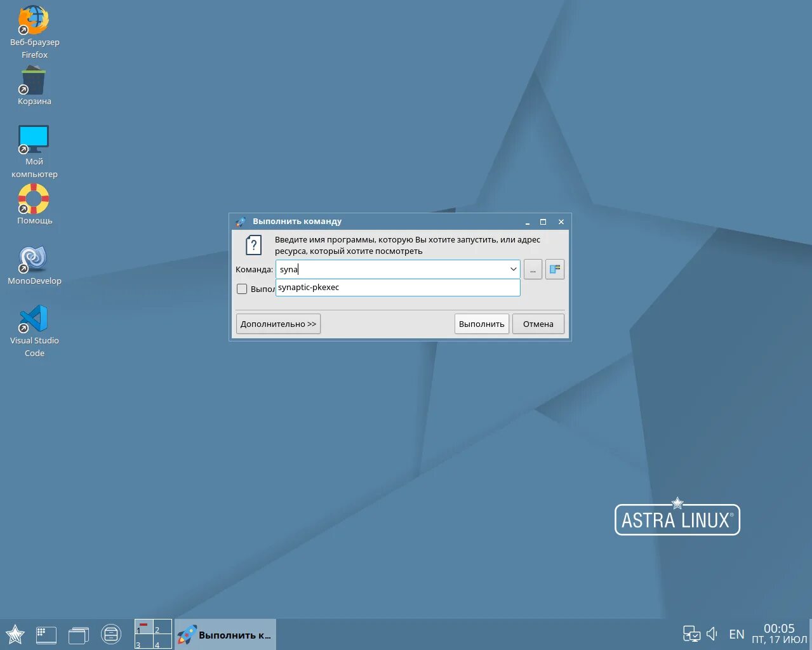Screen dimensions: 812x650
Task: Open the clock and date display
Action: coord(779,633)
